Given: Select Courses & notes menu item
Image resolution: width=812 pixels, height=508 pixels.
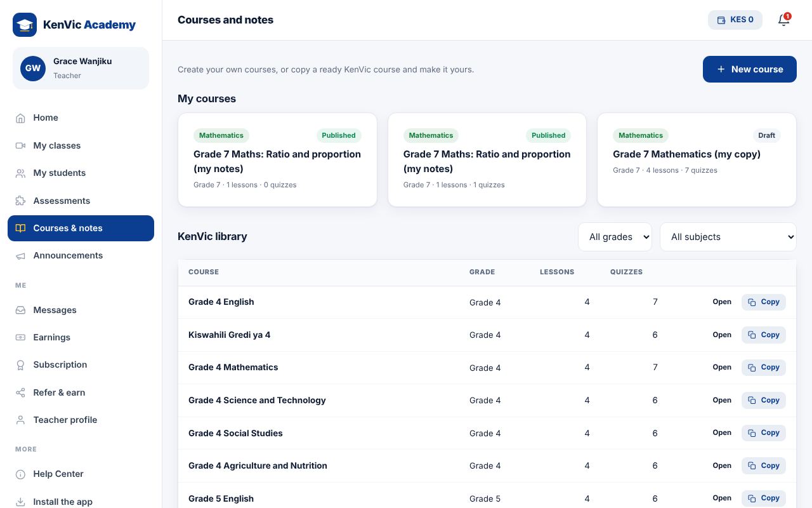Looking at the screenshot, I should 81,228.
